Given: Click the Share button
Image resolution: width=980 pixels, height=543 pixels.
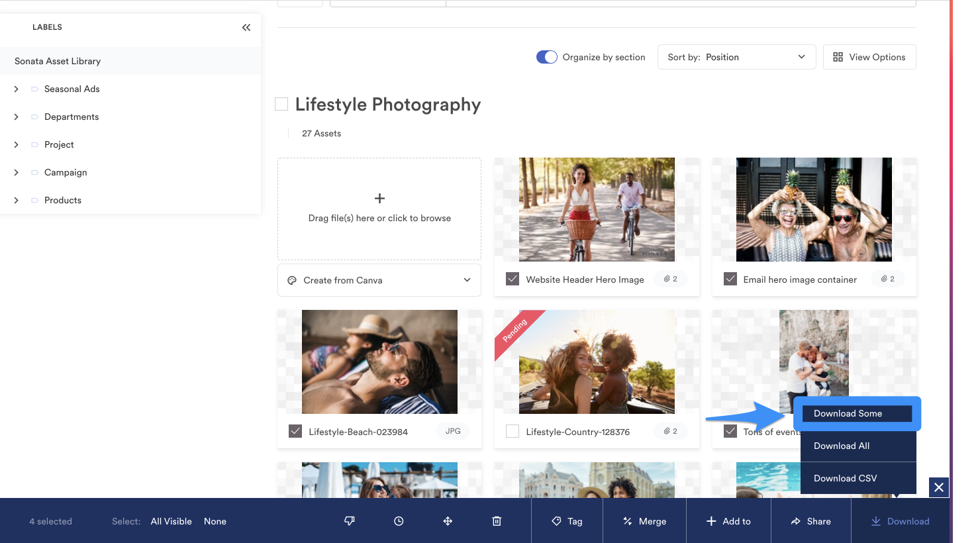Looking at the screenshot, I should 811,521.
